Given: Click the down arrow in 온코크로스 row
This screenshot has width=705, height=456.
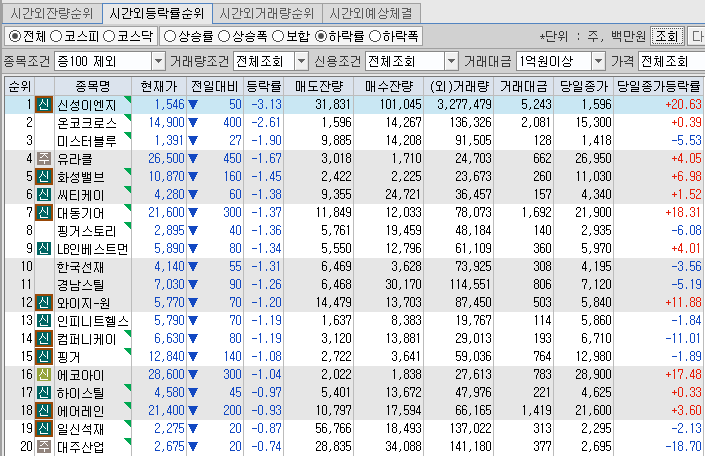Looking at the screenshot, I should point(193,122).
